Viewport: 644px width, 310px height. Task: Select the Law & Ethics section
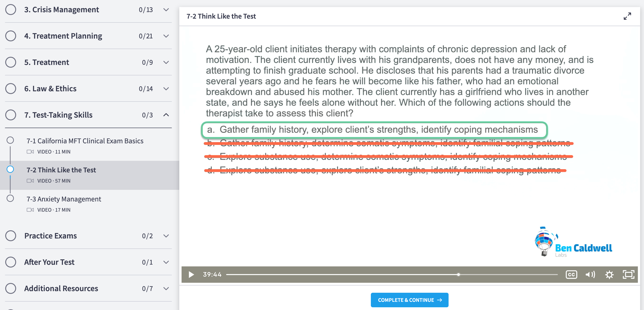[50, 88]
